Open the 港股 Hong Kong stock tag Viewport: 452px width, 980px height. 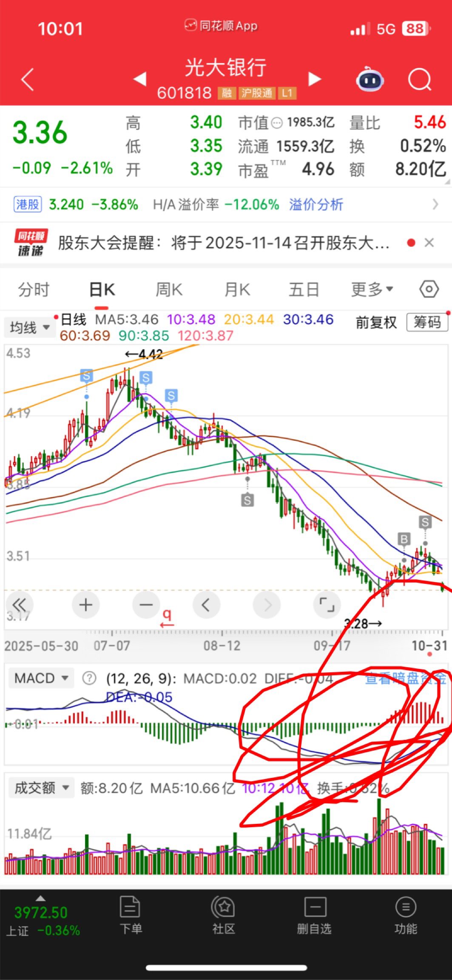click(x=28, y=205)
